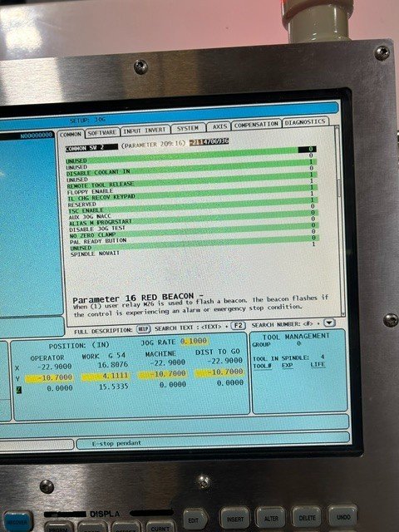Click the TOOL# column header
399x532 pixels.
[x=263, y=366]
